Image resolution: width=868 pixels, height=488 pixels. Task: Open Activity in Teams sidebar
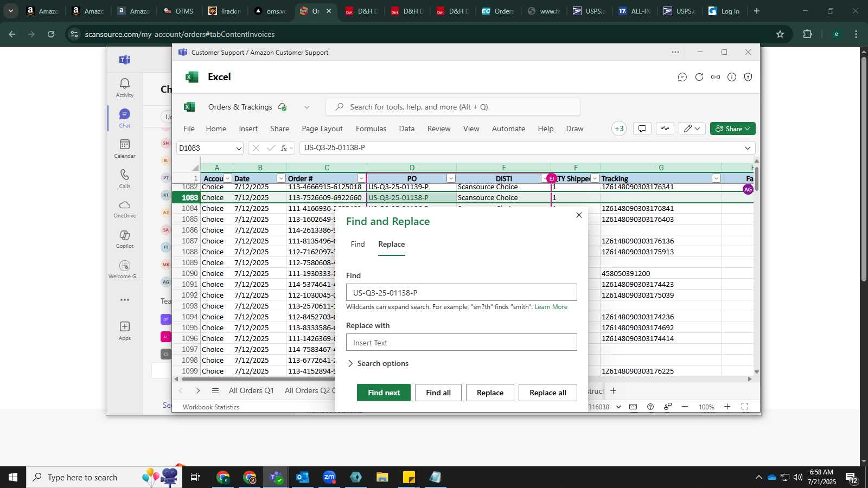125,87
